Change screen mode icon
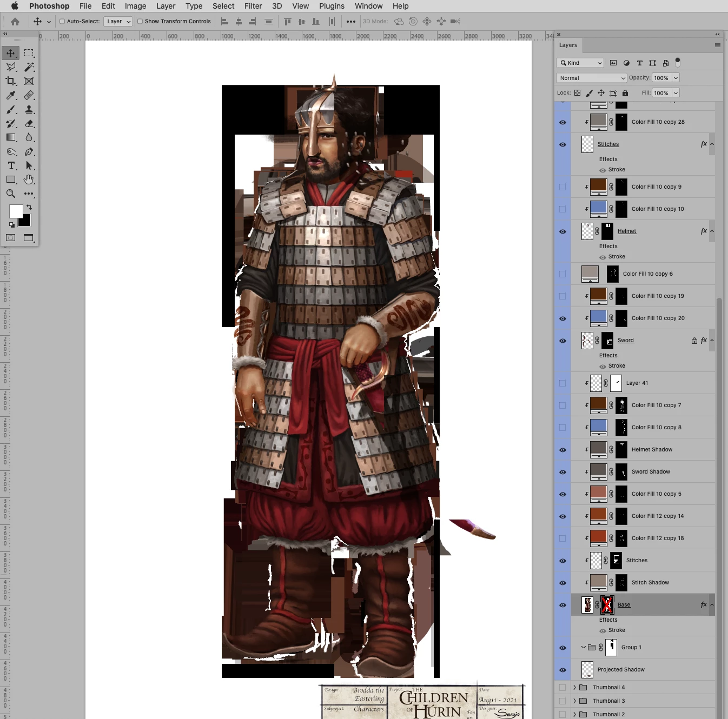This screenshot has height=719, width=728. coord(29,238)
